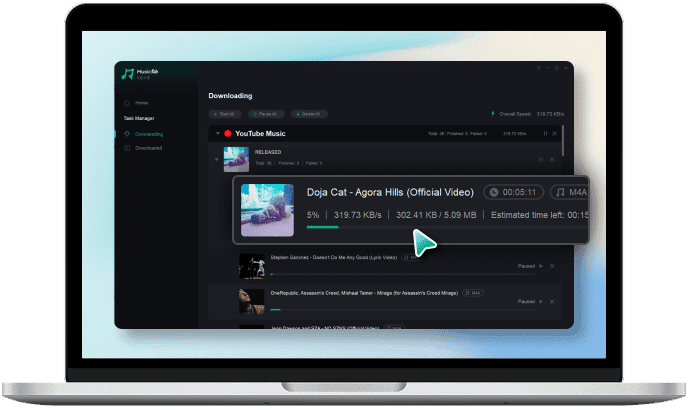This screenshot has height=410, width=688.
Task: Click the 00:05:11 duration badge
Action: [513, 192]
